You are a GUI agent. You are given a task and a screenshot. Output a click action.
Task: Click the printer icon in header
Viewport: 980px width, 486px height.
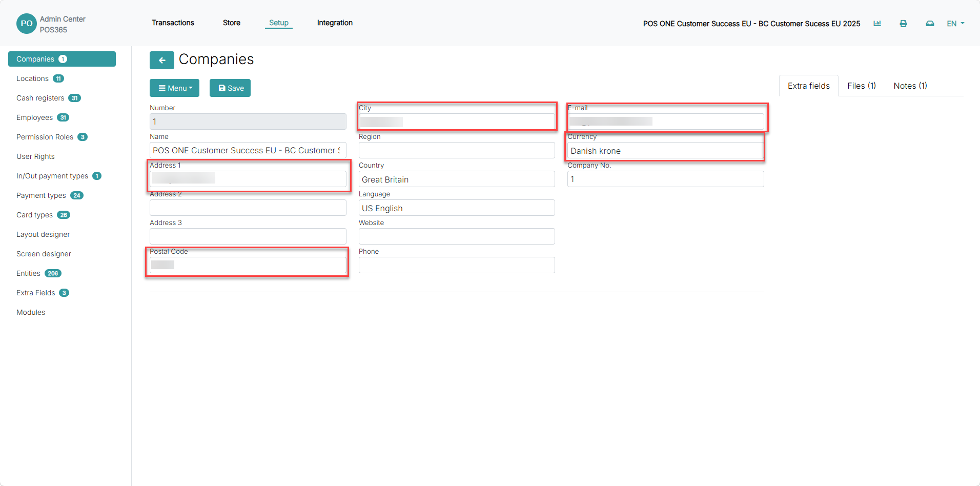[903, 24]
